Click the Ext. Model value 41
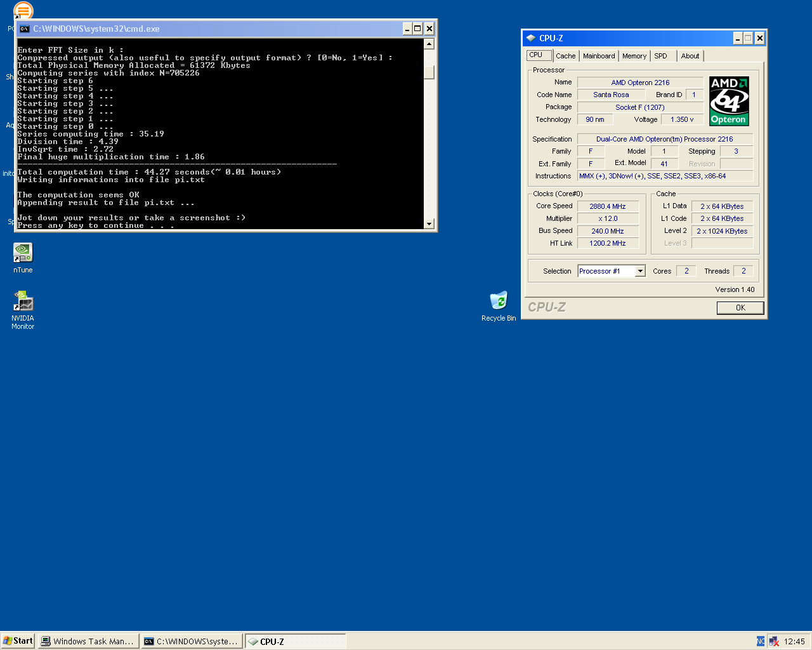The width and height of the screenshot is (812, 650). pos(664,164)
